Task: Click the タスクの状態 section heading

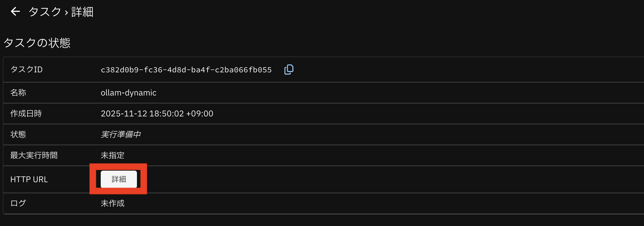Action: pyautogui.click(x=37, y=43)
